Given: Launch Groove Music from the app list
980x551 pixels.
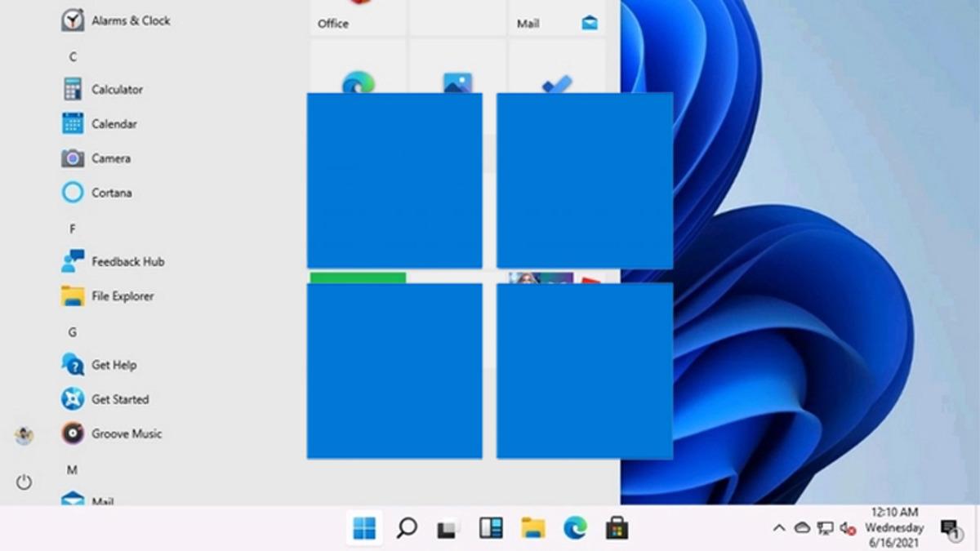Looking at the screenshot, I should click(126, 433).
